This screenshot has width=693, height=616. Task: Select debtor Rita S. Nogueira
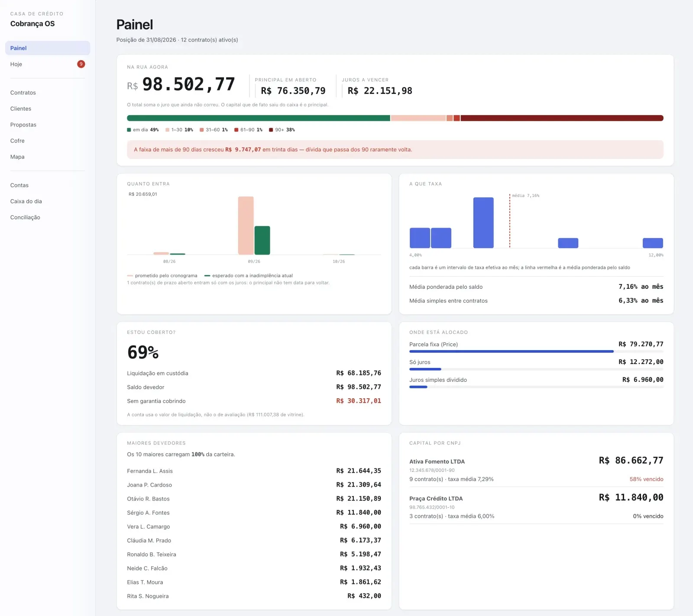254,596
